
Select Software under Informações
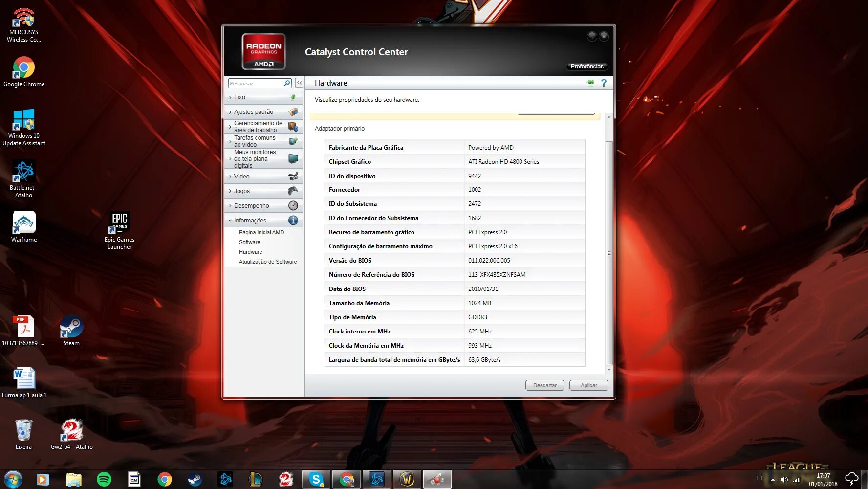pos(249,242)
